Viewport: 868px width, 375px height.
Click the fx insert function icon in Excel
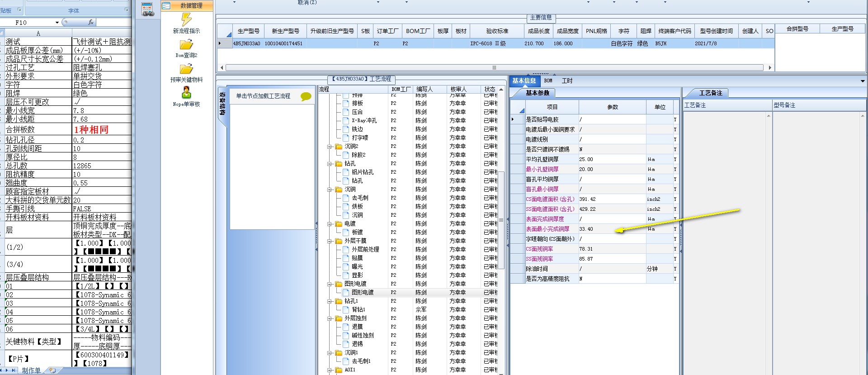point(90,22)
